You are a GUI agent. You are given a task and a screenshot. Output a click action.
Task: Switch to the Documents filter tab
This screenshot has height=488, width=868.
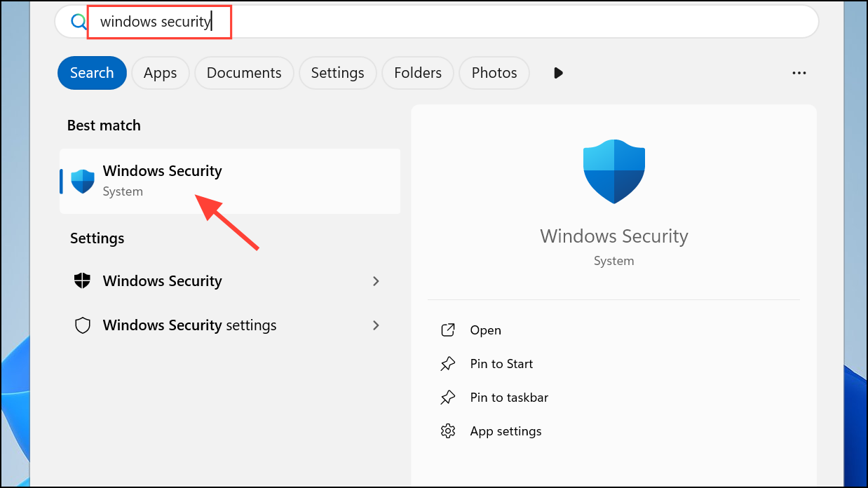(x=243, y=72)
